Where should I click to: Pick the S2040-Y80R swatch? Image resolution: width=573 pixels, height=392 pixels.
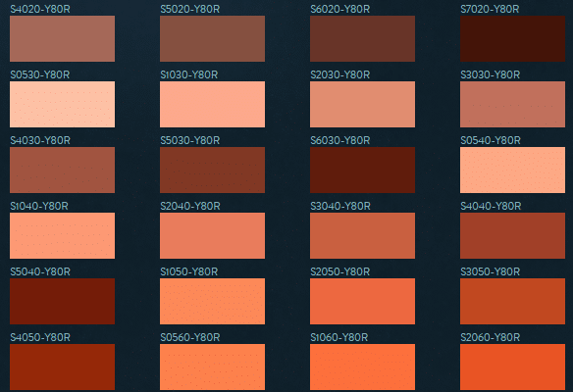click(212, 236)
